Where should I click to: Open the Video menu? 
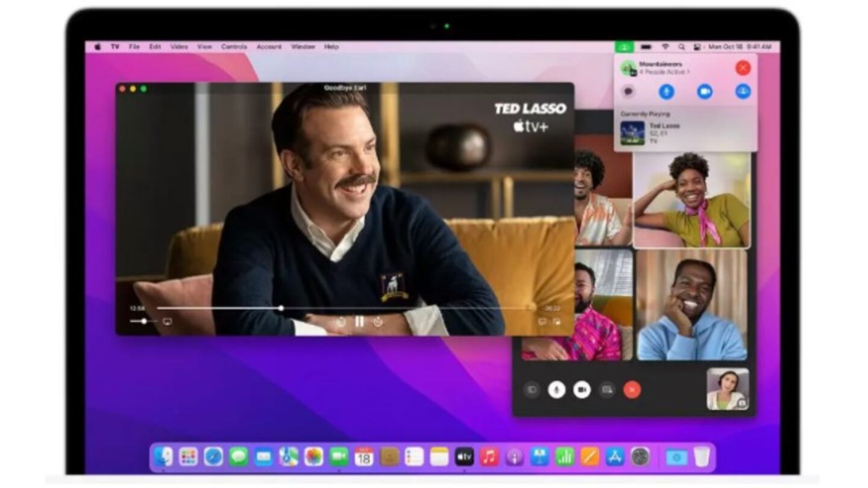pos(179,46)
